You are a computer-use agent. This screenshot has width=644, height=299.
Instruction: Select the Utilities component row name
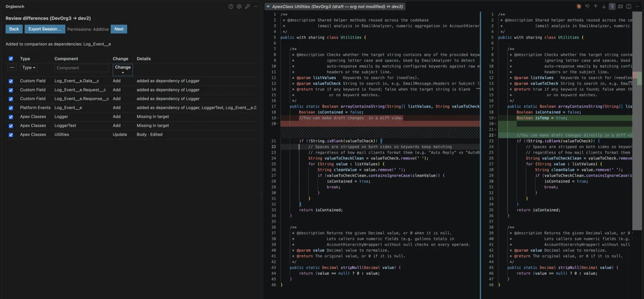62,135
